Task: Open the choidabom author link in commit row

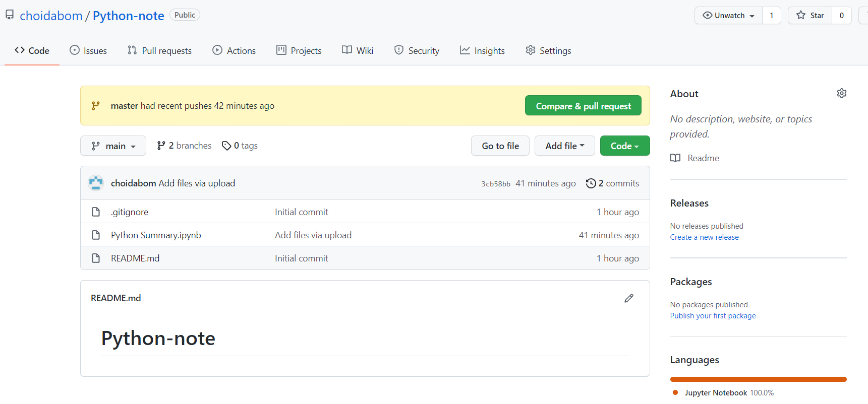Action: point(133,183)
